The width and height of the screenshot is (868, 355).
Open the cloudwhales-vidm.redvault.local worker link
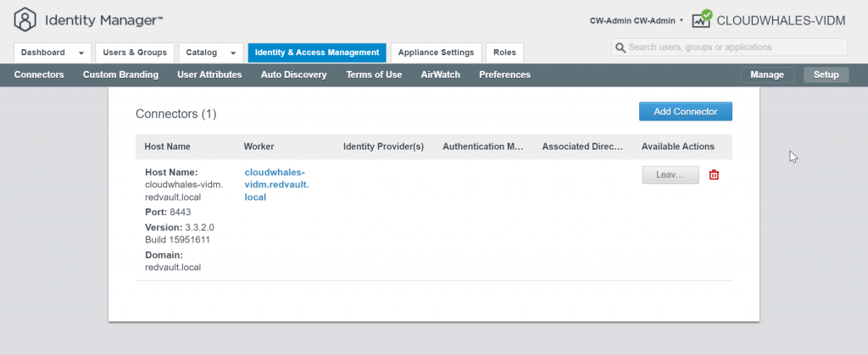click(276, 184)
